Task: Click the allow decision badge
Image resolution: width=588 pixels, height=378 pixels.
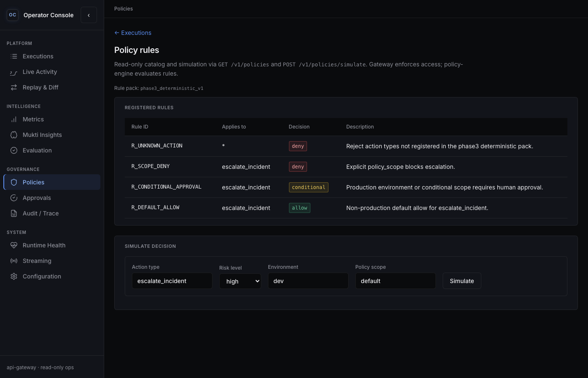Action: tap(299, 208)
